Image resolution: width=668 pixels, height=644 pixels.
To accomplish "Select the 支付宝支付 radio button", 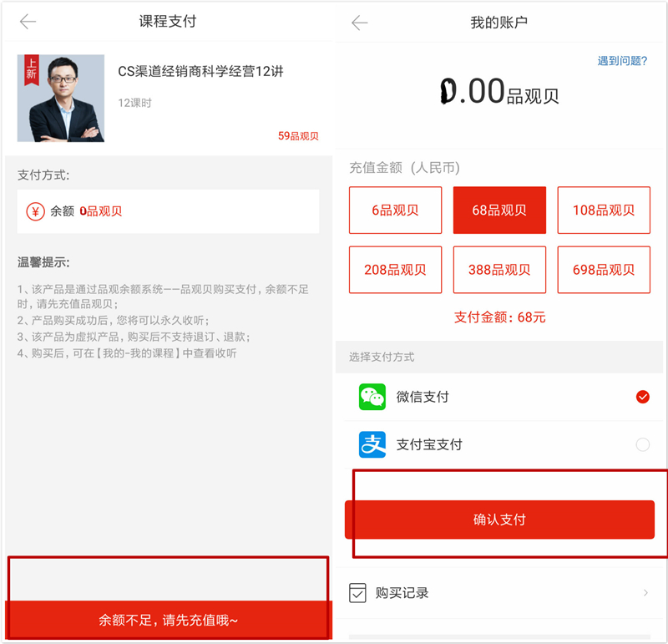I will (642, 444).
